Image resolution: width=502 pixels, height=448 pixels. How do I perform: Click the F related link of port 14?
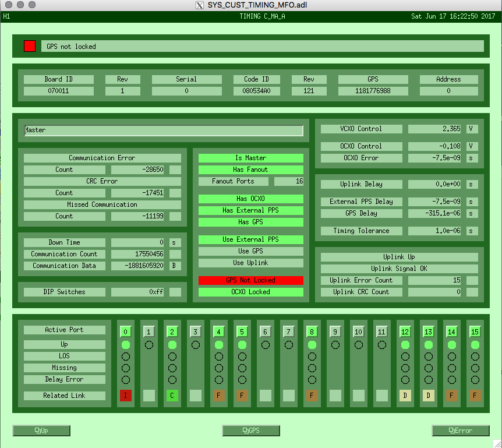(x=452, y=396)
